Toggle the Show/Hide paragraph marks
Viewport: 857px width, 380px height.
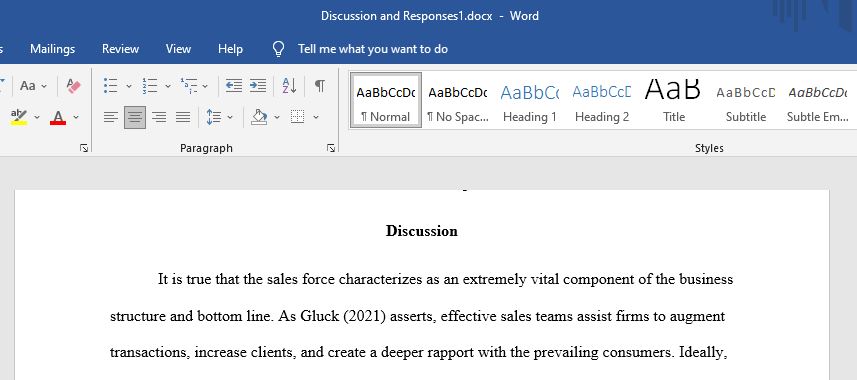320,86
